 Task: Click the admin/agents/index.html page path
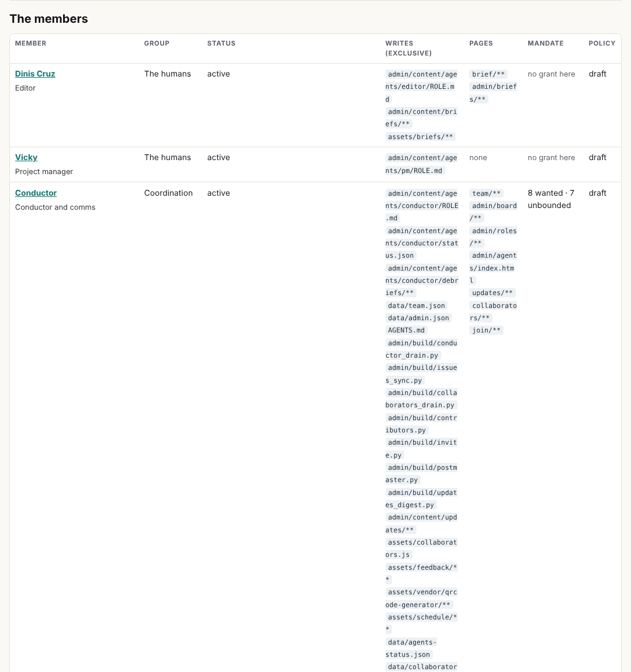493,268
